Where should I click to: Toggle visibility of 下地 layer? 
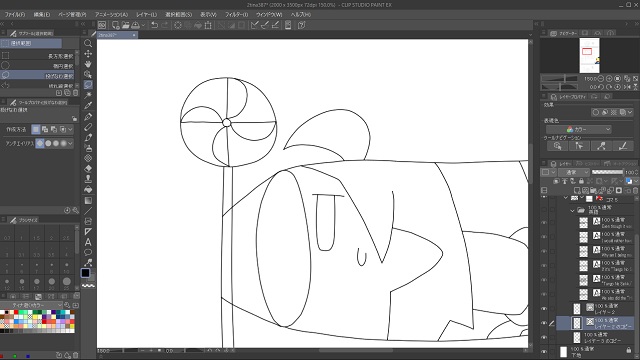[544, 351]
